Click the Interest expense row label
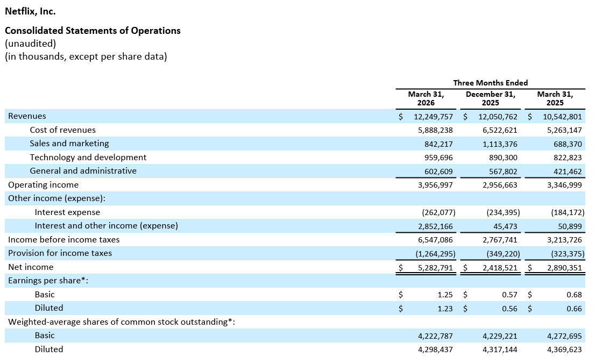Screen dimensions: 595x364 [67, 212]
